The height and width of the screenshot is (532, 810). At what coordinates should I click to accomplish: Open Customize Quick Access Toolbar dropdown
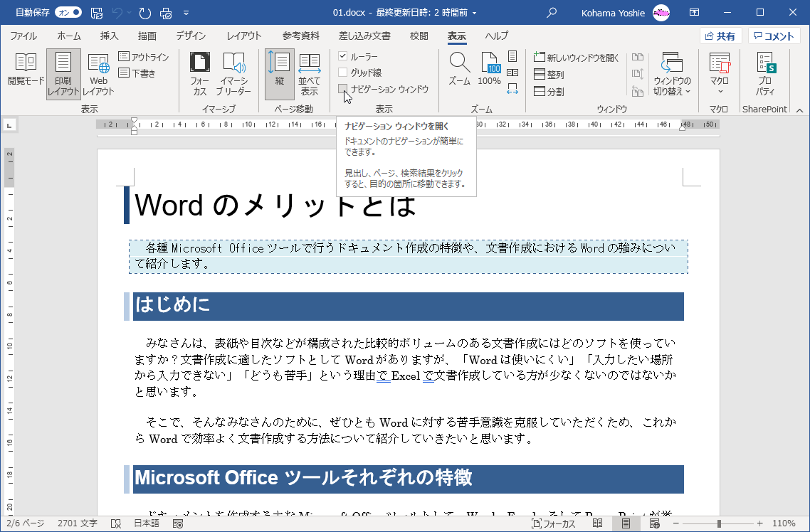tap(186, 13)
